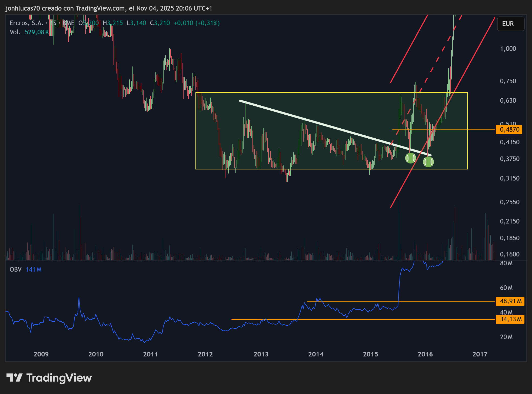Click the 60 M OBV axis label
The height and width of the screenshot is (394, 532).
506,288
